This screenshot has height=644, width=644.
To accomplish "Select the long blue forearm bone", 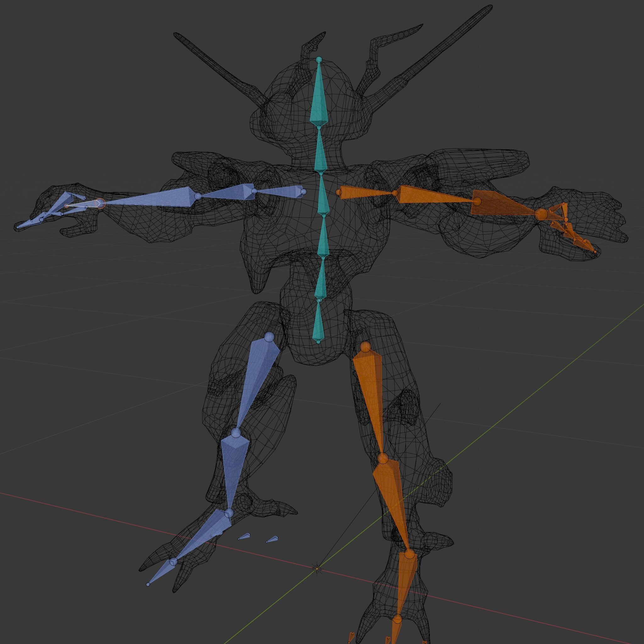I will coord(150,198).
